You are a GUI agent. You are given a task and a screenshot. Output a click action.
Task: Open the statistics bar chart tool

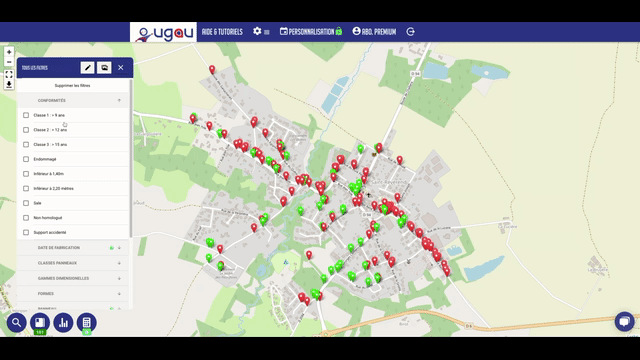point(63,322)
